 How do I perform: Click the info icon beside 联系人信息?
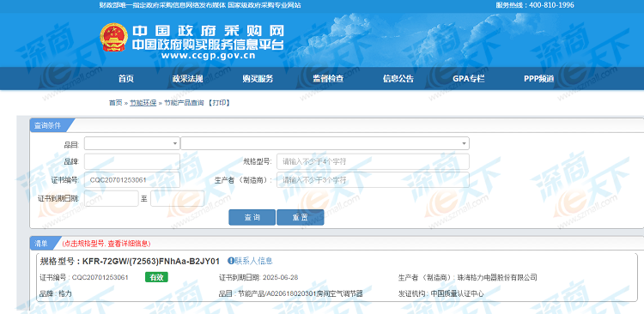point(230,261)
